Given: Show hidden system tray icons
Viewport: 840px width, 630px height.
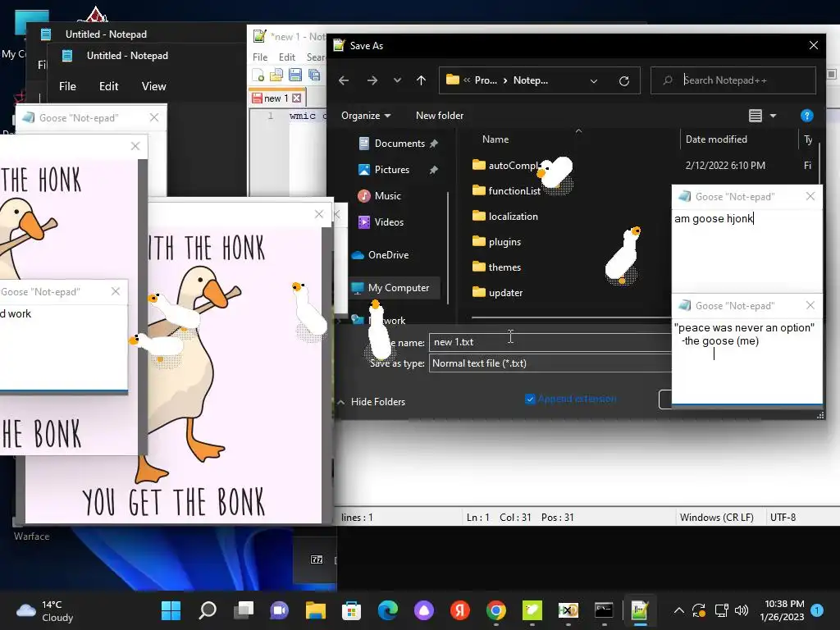Looking at the screenshot, I should 678,610.
